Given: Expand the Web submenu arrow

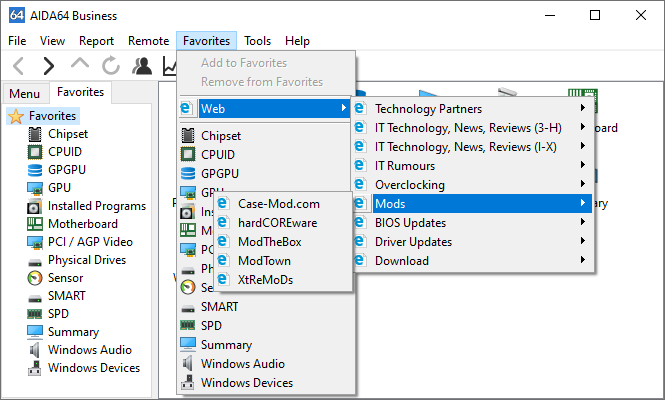Looking at the screenshot, I should pos(344,108).
